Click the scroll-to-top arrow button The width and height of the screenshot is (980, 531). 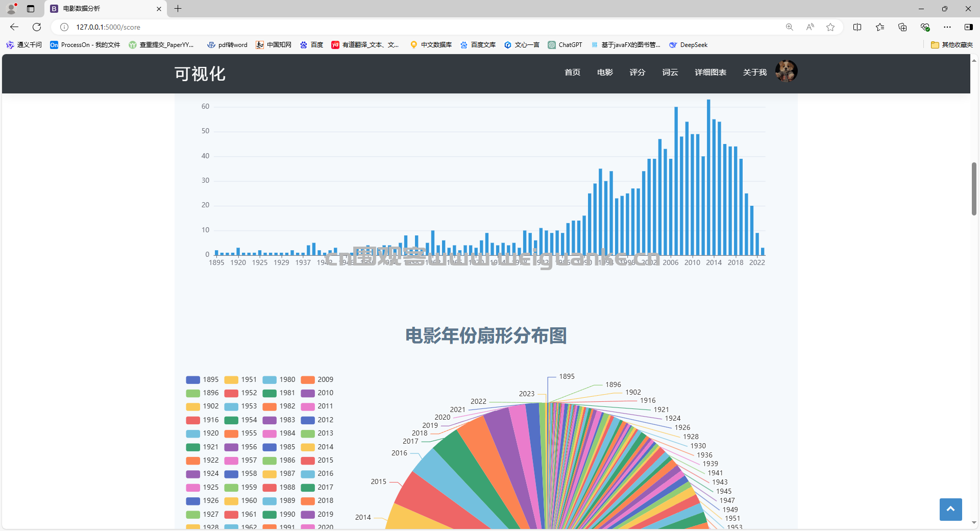(x=950, y=509)
